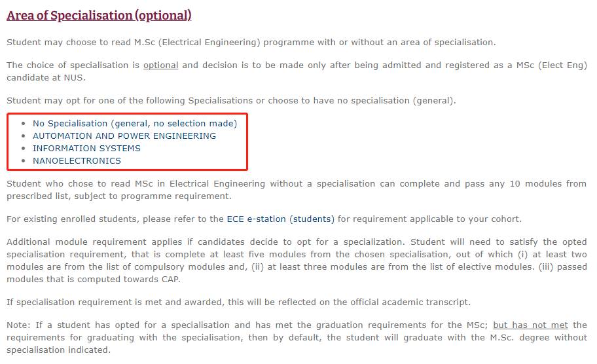Click the sentence starting "If specialisation requirement is met"
The height and width of the screenshot is (364, 597).
coord(238,302)
